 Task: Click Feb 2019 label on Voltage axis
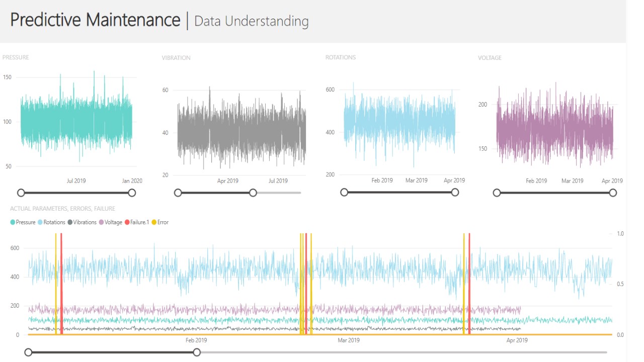536,181
